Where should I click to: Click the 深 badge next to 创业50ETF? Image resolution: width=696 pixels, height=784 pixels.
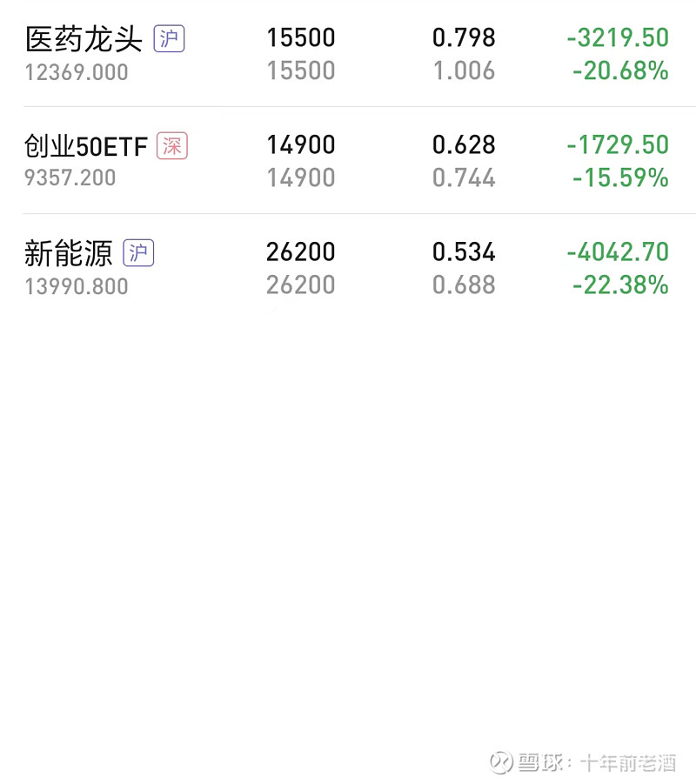pos(172,146)
